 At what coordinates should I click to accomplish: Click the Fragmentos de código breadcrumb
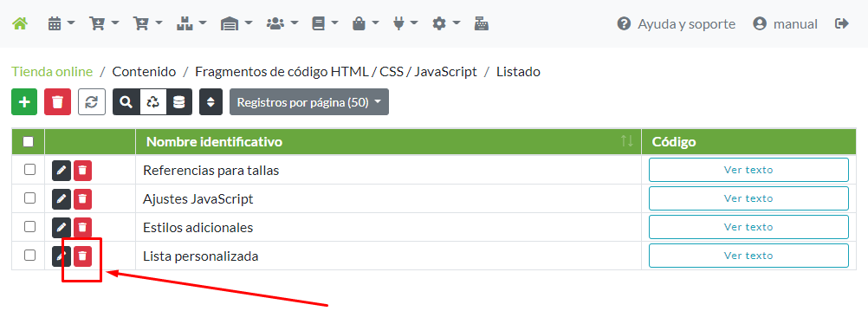pyautogui.click(x=336, y=71)
